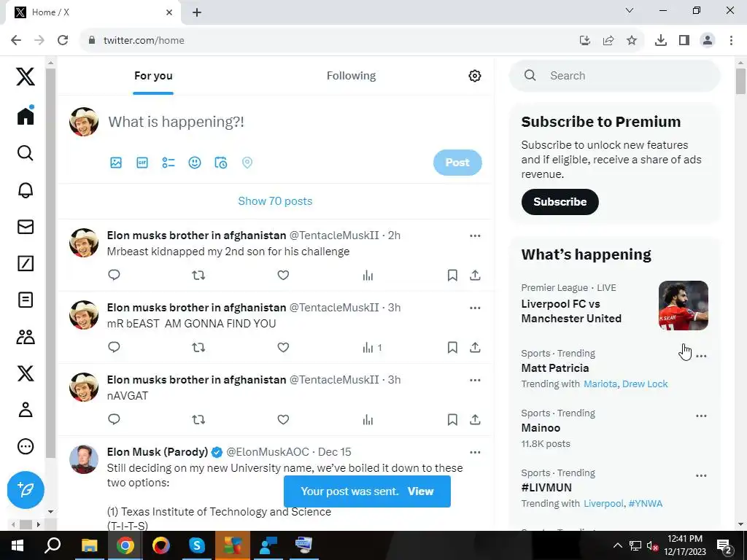Image resolution: width=747 pixels, height=560 pixels.
Task: Open Grok slash icon in the sidebar
Action: [x=26, y=263]
